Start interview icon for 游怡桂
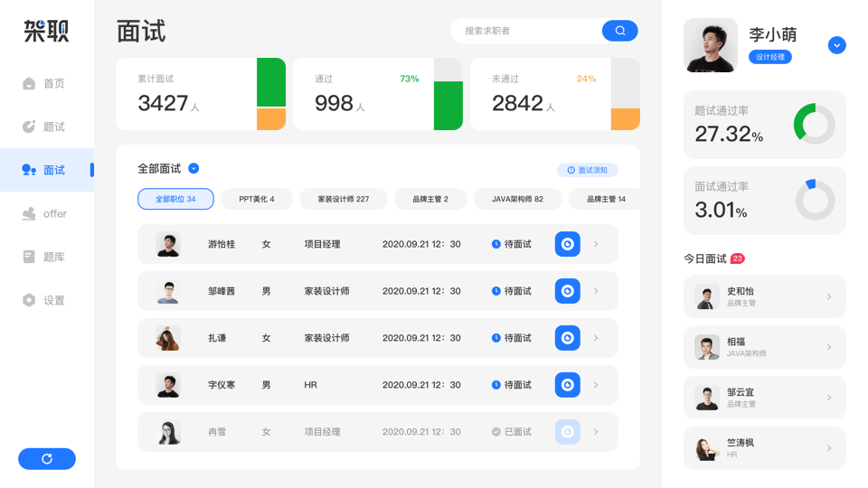868x488 pixels. coord(568,244)
